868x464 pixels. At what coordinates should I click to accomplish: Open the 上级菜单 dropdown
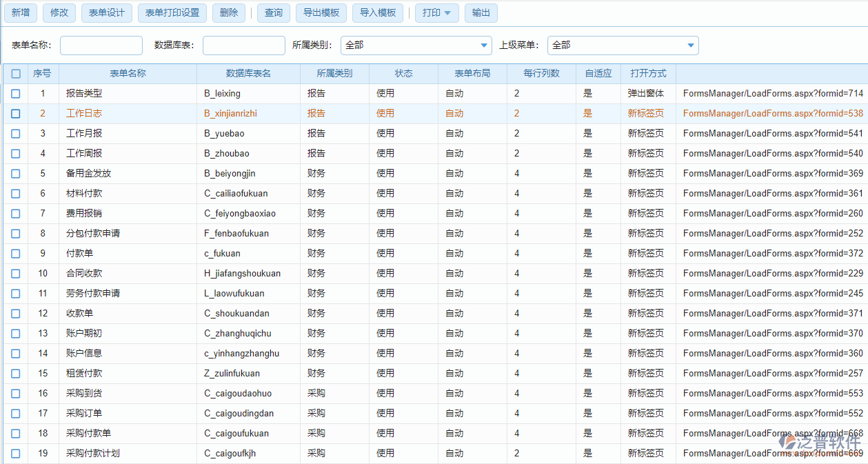pyautogui.click(x=689, y=46)
